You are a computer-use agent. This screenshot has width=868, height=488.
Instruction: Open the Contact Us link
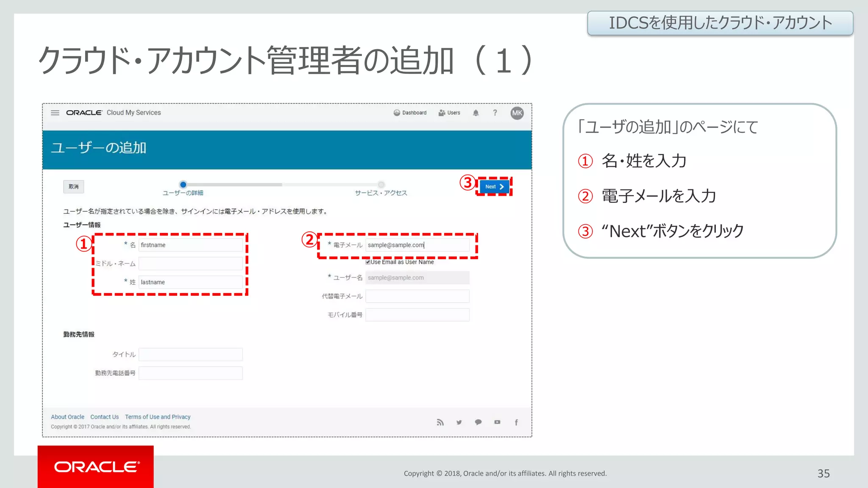(x=104, y=417)
